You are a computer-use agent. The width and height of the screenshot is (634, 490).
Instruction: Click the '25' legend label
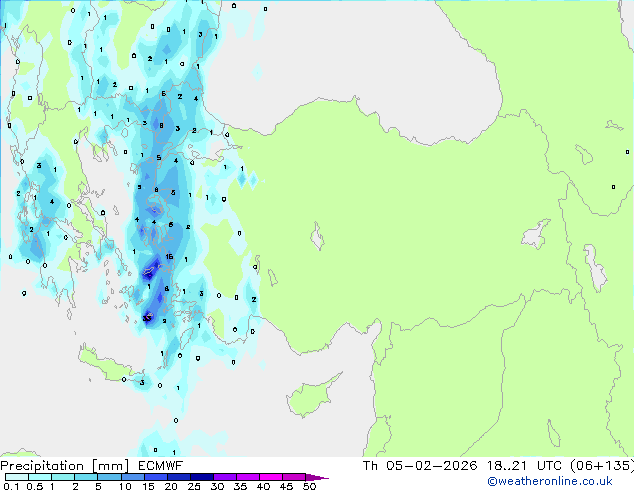[x=194, y=486]
